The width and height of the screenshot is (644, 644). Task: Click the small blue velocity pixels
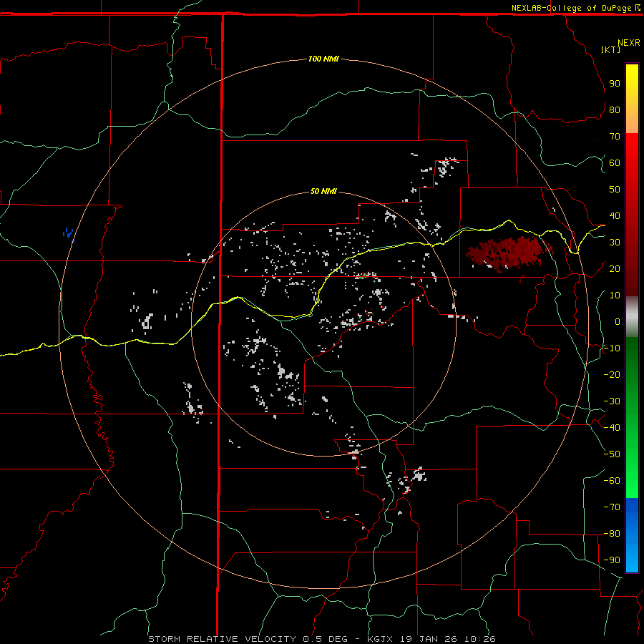click(69, 235)
